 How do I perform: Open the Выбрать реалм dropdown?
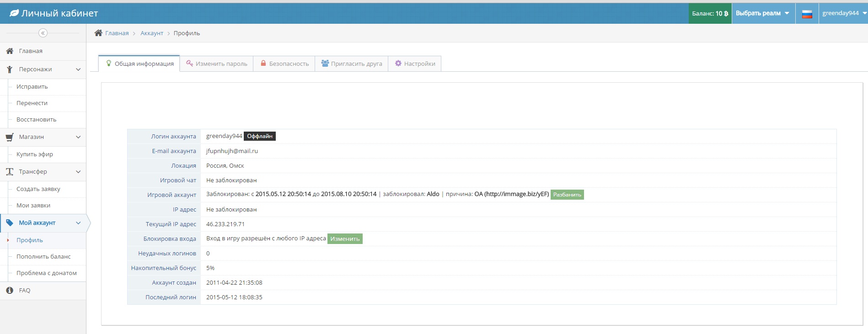(x=762, y=13)
